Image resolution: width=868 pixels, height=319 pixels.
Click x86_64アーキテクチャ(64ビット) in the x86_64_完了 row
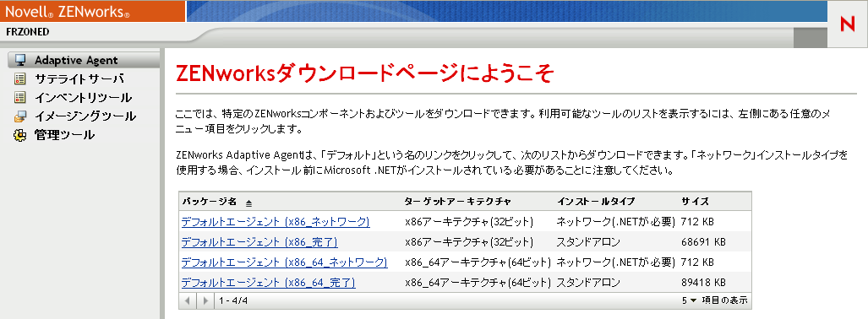coord(478,283)
